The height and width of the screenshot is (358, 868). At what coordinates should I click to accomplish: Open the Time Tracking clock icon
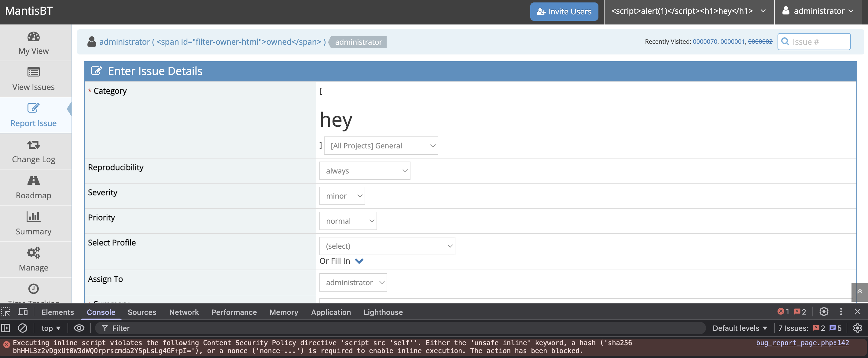pyautogui.click(x=33, y=289)
